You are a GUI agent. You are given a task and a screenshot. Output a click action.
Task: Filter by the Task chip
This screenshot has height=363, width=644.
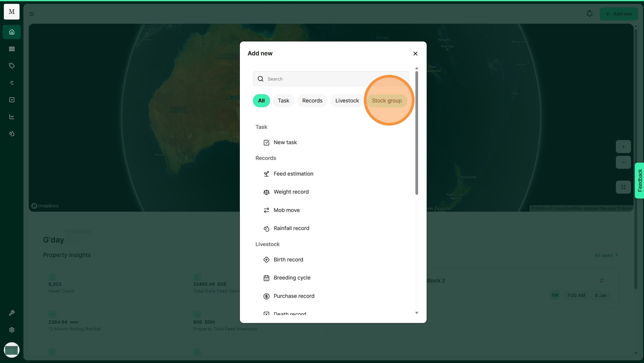tap(283, 101)
